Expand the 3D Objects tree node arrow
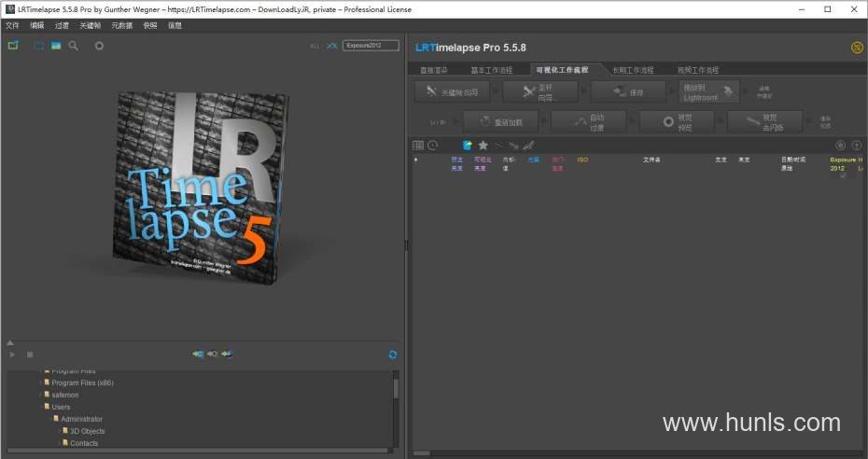 59,431
